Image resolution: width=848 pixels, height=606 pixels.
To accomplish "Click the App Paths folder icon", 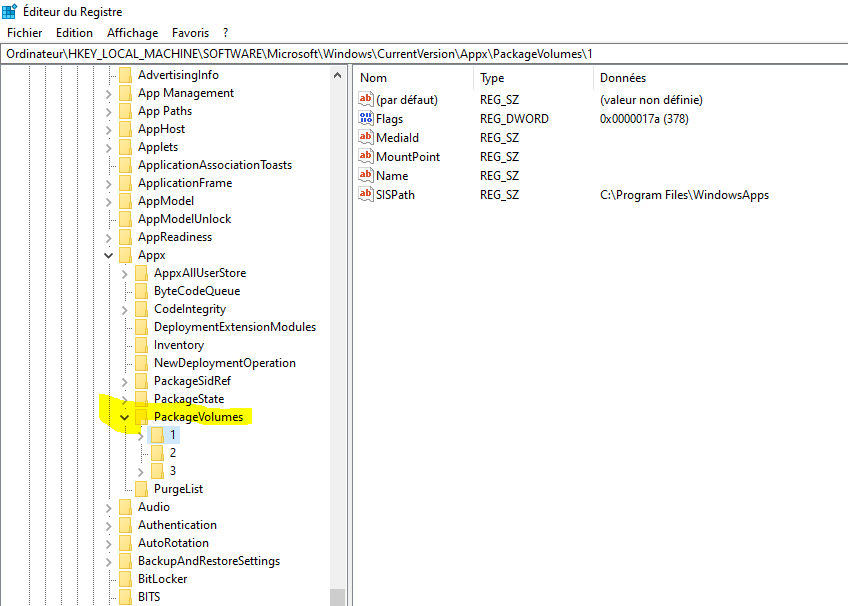I will click(125, 111).
